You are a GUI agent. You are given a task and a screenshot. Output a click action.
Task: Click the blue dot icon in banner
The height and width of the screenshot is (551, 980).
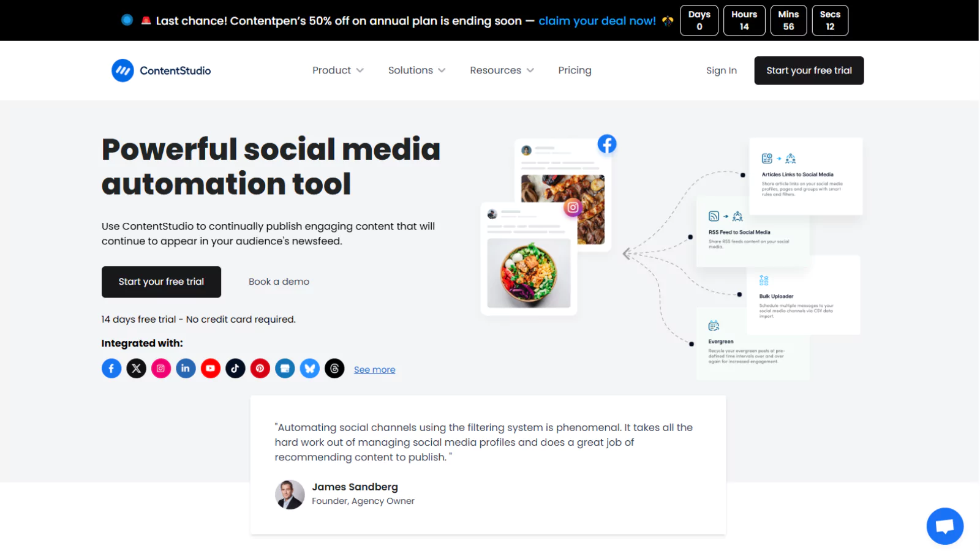(x=127, y=20)
